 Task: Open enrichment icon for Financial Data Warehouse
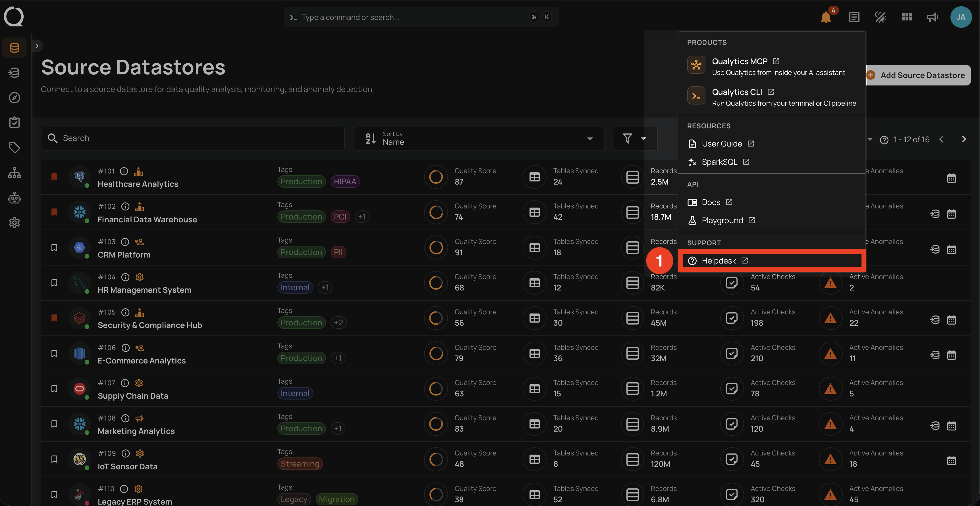click(x=935, y=214)
